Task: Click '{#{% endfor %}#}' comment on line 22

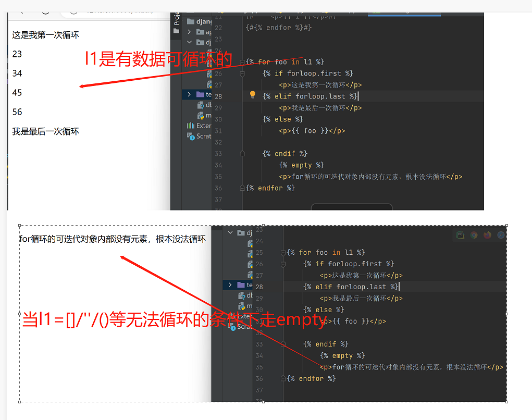Action: [279, 28]
